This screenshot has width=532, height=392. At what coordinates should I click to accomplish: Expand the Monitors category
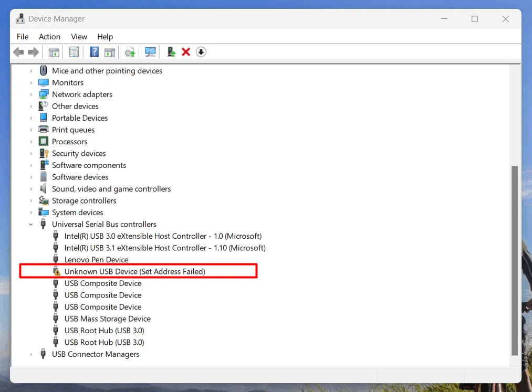click(31, 83)
